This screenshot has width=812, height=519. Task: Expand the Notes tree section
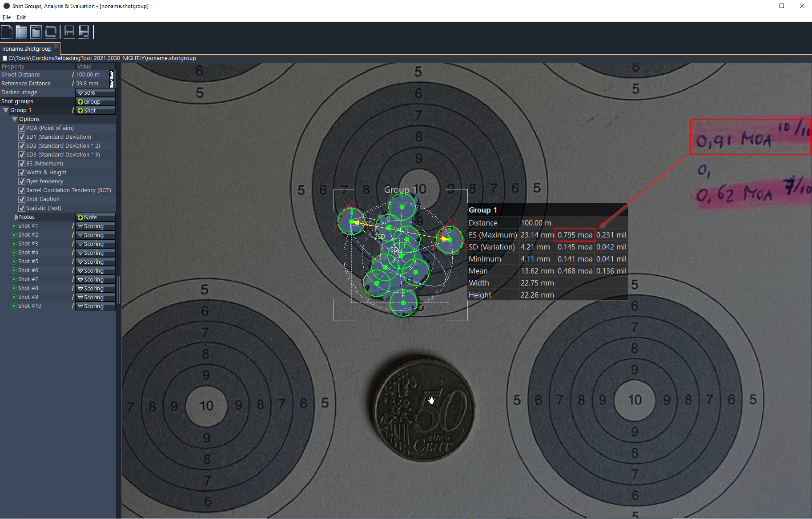click(16, 217)
